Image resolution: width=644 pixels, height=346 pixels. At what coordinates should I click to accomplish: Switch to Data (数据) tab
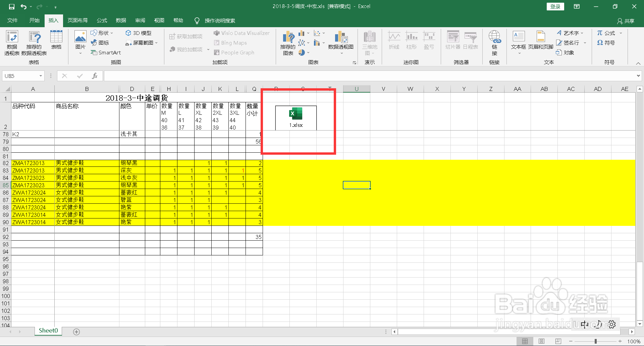[121, 20]
